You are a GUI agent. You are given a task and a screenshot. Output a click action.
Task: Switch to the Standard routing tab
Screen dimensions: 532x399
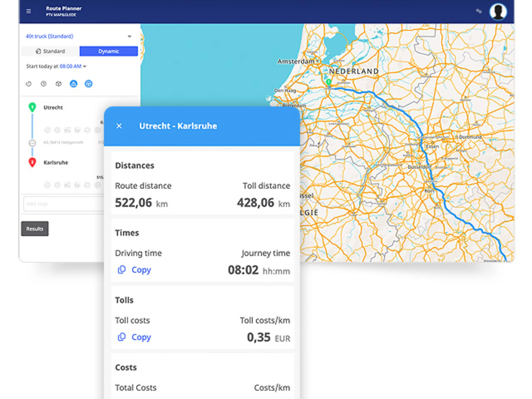pyautogui.click(x=50, y=51)
